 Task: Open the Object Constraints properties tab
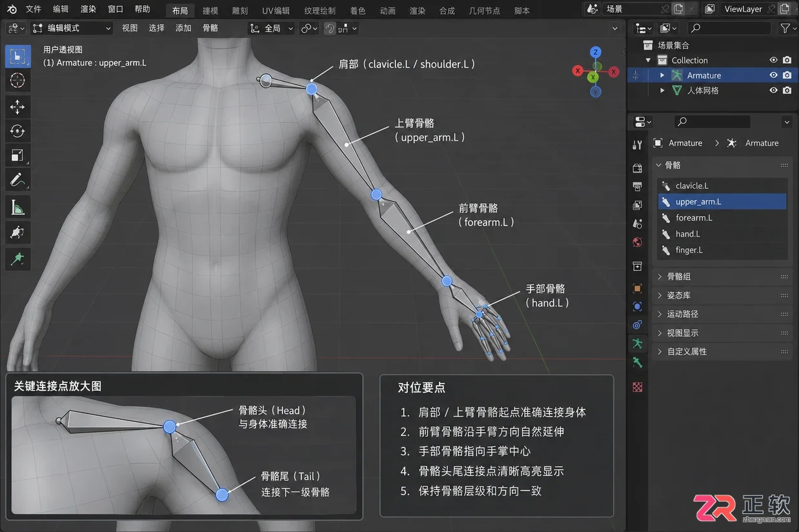(x=638, y=324)
